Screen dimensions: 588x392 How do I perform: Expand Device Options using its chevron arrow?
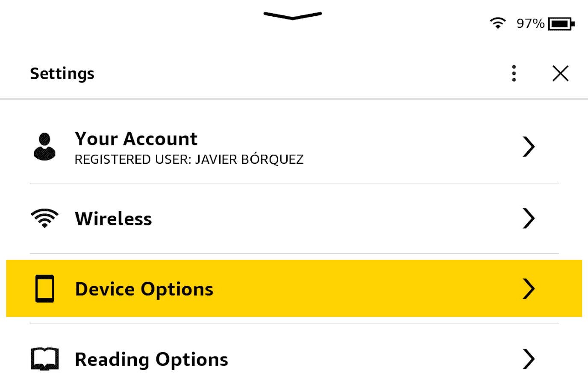point(529,289)
